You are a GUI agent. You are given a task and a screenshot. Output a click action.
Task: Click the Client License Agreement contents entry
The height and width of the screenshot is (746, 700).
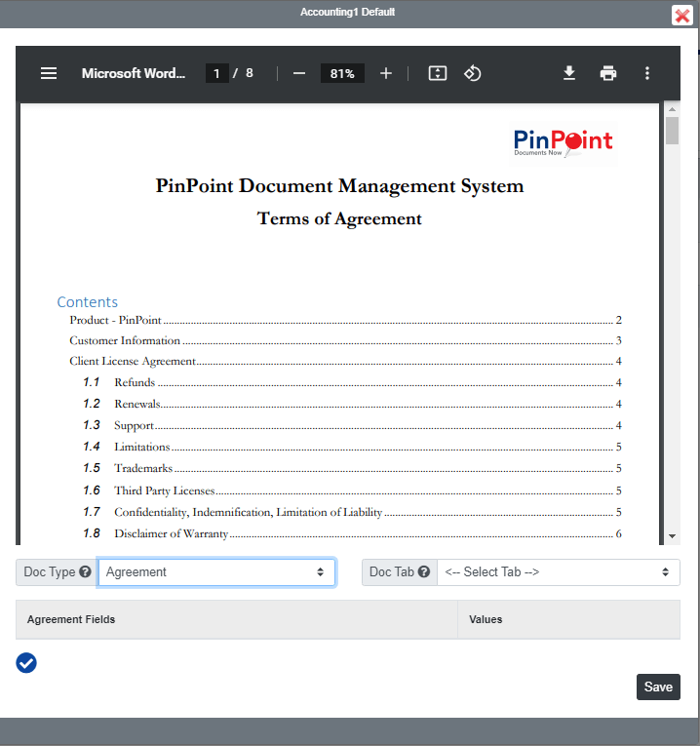click(x=345, y=361)
